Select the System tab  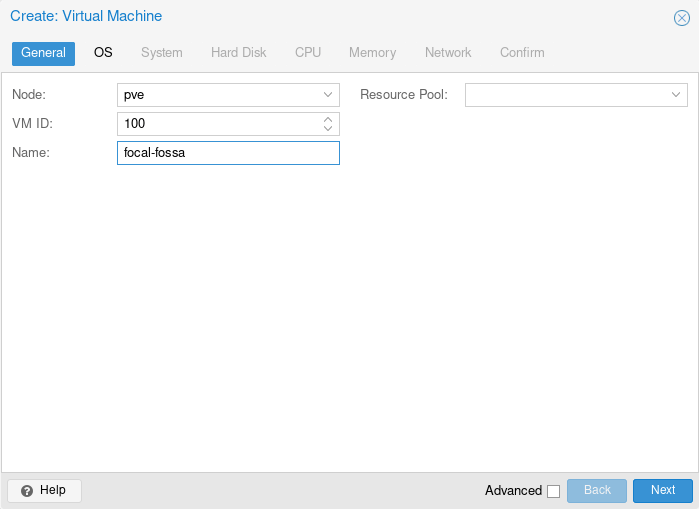point(161,52)
